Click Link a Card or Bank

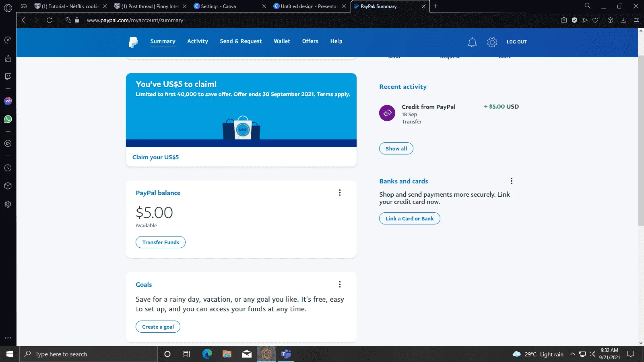[410, 218]
